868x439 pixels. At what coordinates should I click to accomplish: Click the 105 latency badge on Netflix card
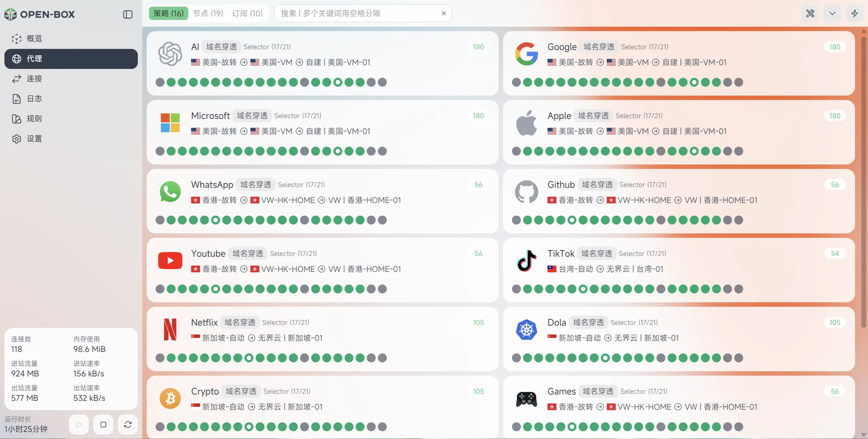click(x=478, y=323)
